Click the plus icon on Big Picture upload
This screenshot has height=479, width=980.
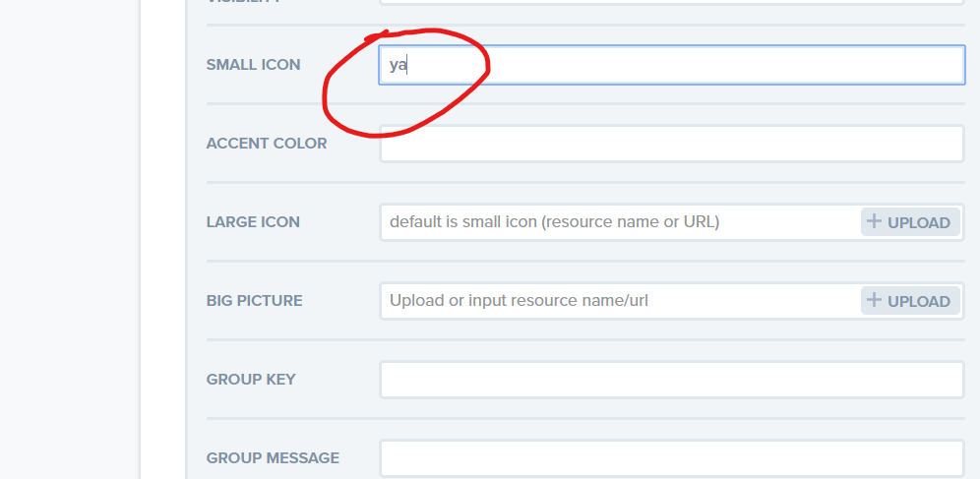[874, 300]
